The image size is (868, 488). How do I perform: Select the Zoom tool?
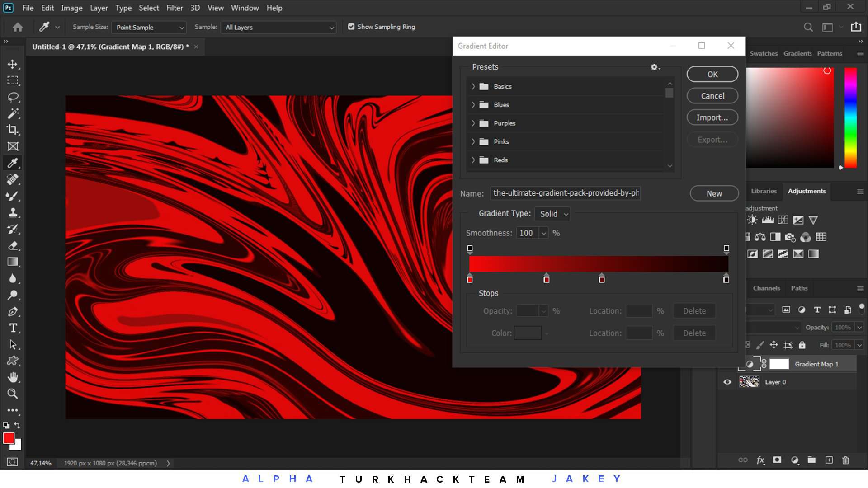pyautogui.click(x=13, y=394)
